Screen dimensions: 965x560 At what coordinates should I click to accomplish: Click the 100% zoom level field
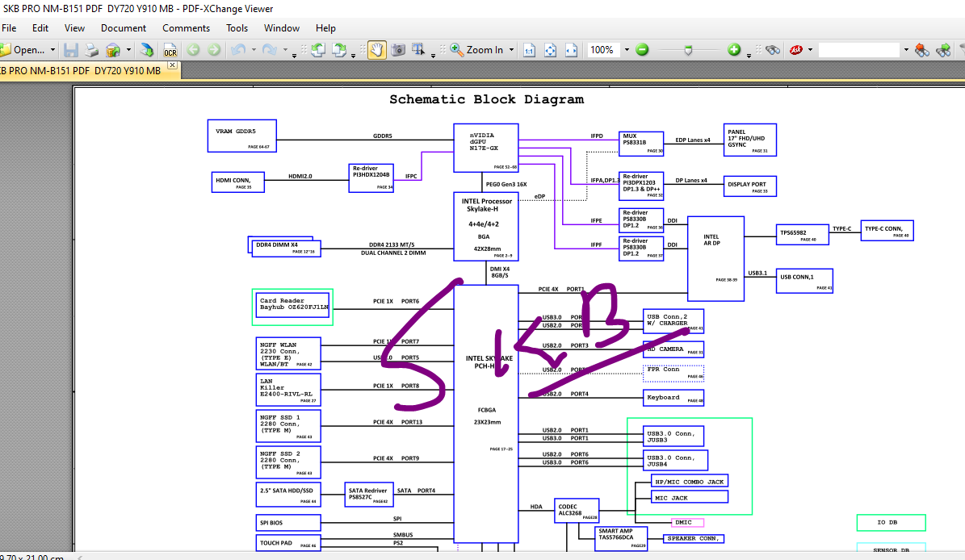pos(604,50)
